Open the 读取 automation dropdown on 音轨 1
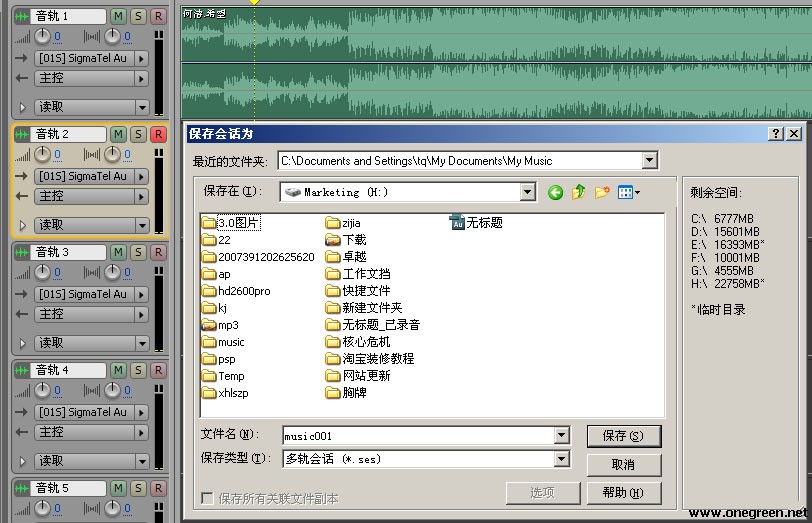The width and height of the screenshot is (812, 523). coord(142,108)
